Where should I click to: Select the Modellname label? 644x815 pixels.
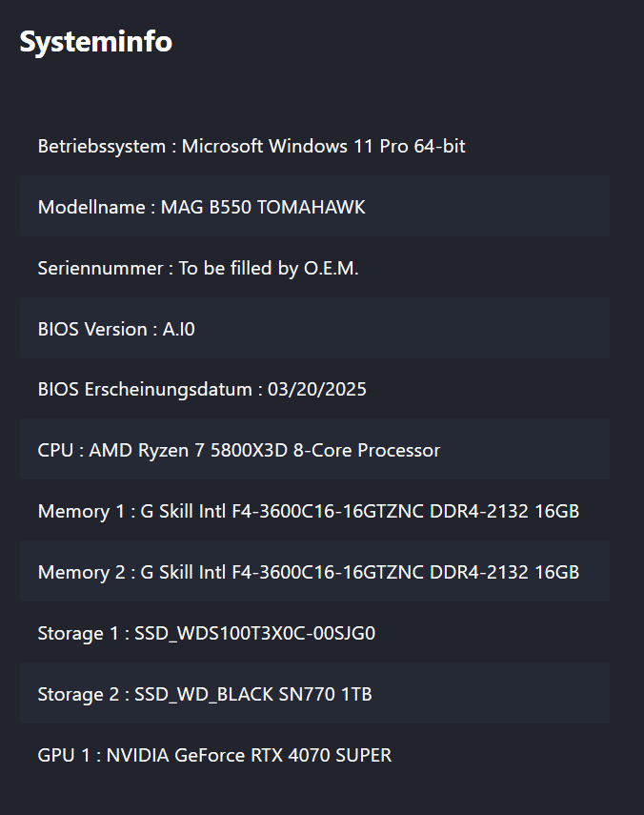tap(91, 207)
